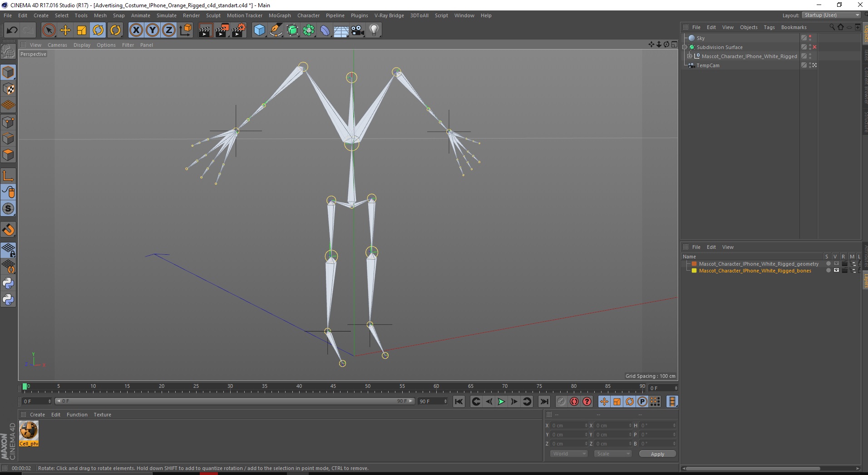Toggle Sky editor visibility dot

pyautogui.click(x=810, y=36)
